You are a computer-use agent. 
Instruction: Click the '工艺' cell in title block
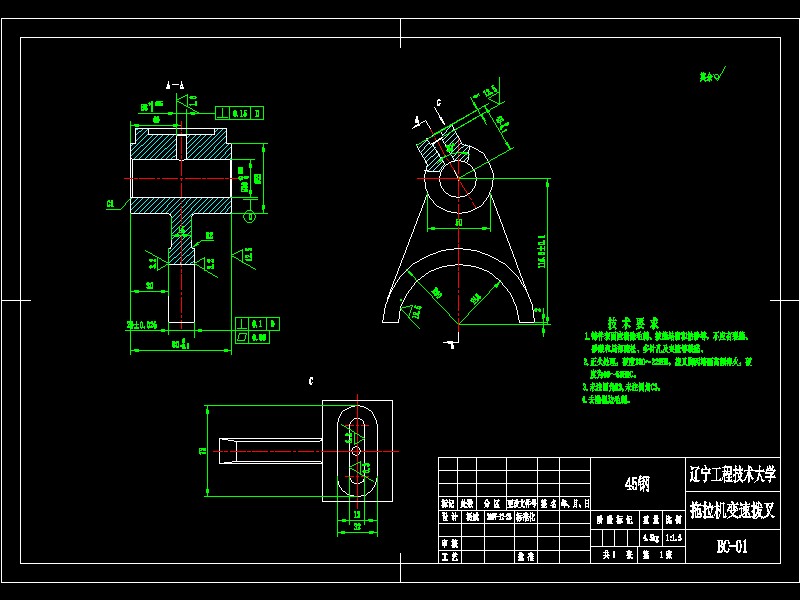[x=449, y=557]
